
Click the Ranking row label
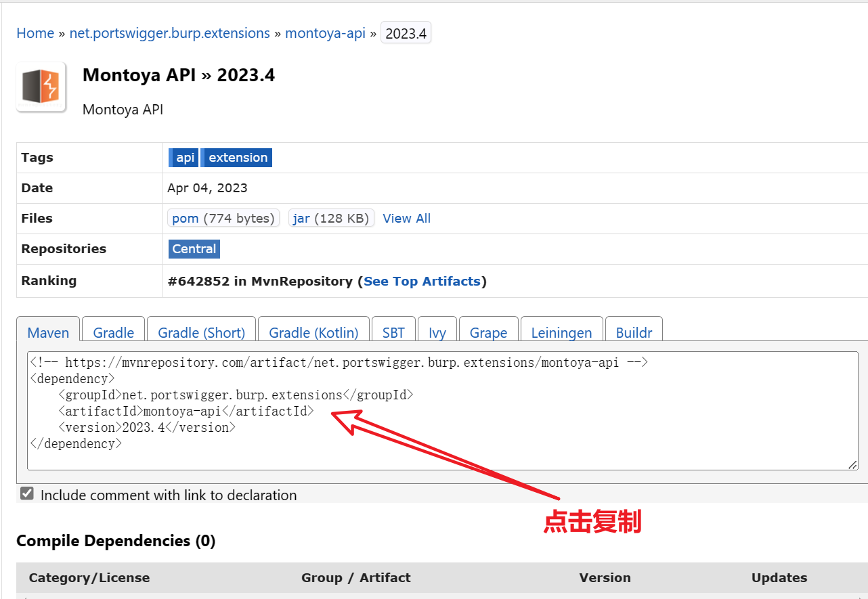click(49, 281)
